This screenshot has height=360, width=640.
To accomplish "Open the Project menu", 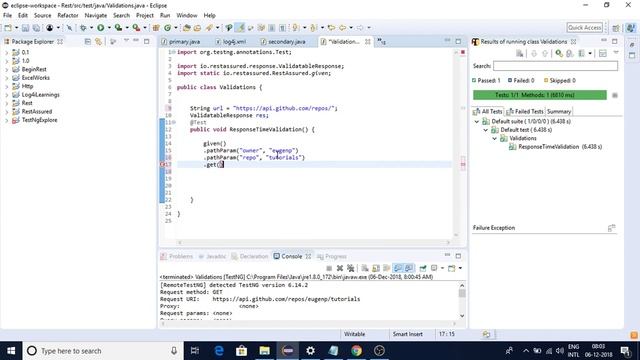I will [x=145, y=16].
